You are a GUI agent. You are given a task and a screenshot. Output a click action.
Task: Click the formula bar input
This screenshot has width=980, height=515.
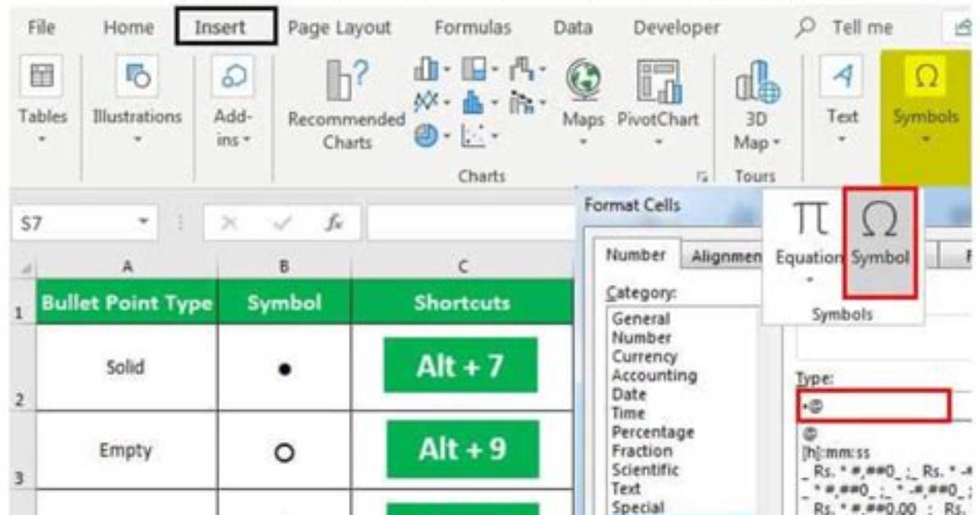(x=471, y=223)
